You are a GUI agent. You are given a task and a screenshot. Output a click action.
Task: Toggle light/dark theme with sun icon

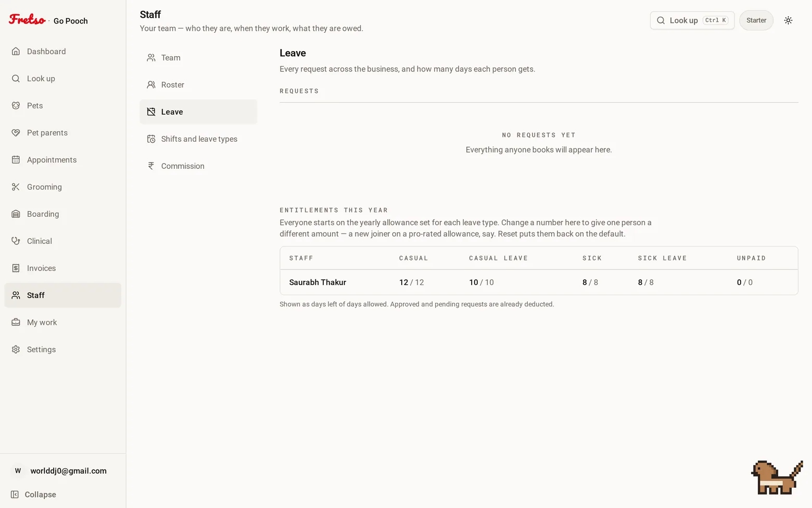click(789, 20)
